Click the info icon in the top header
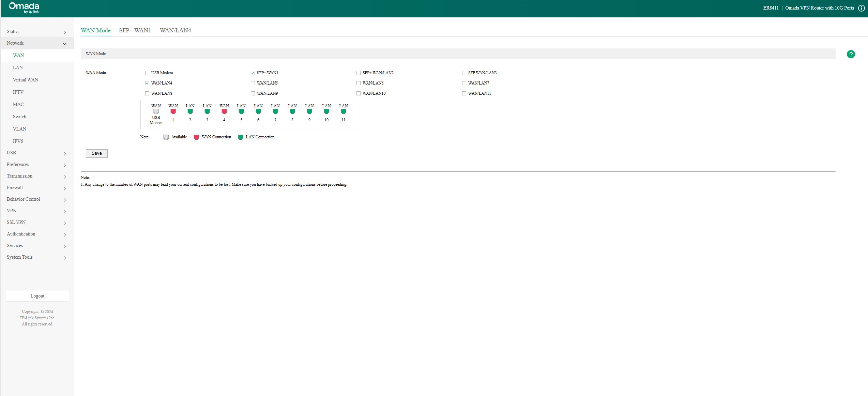This screenshot has height=396, width=868. pyautogui.click(x=861, y=8)
